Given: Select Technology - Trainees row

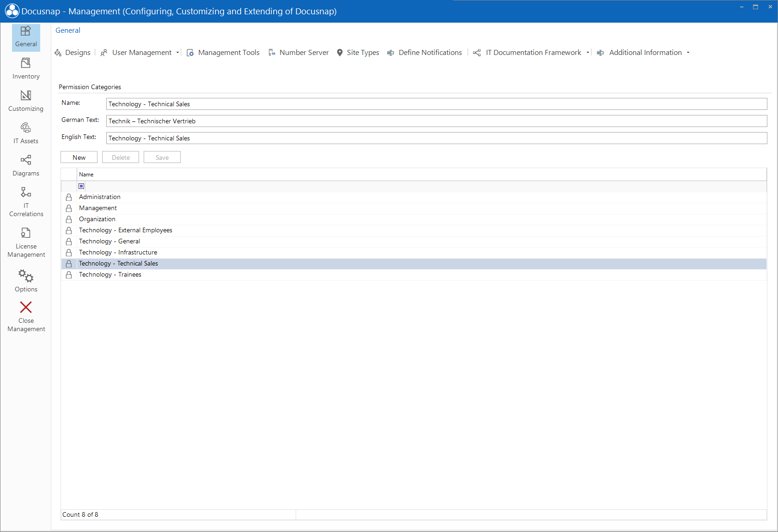Looking at the screenshot, I should (413, 275).
